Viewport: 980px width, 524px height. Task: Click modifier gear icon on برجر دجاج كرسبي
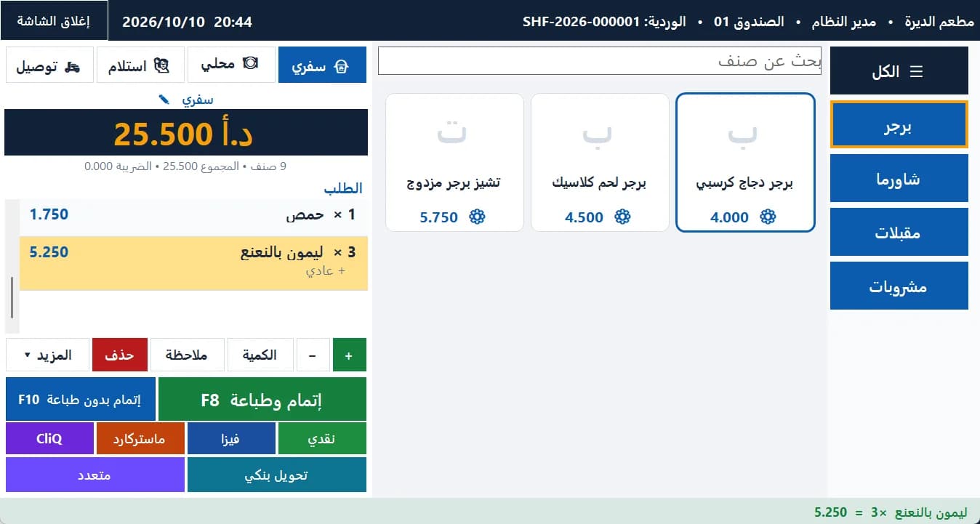click(768, 217)
